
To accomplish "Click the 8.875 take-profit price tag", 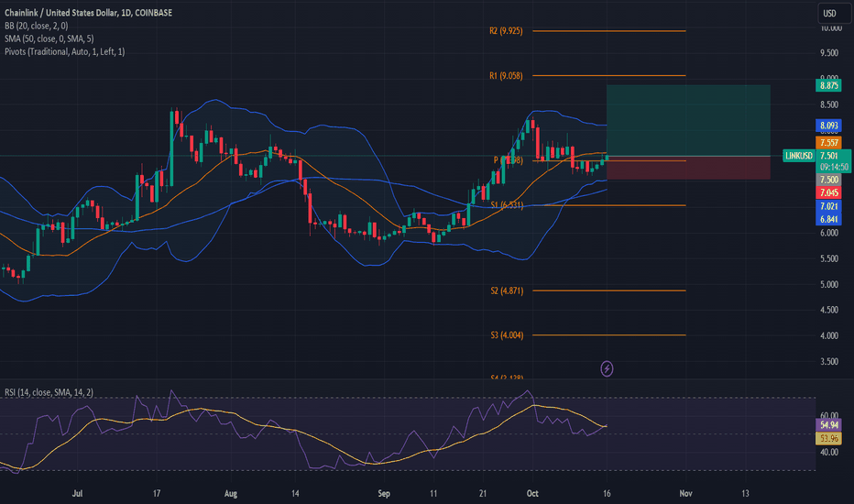I will (x=829, y=85).
